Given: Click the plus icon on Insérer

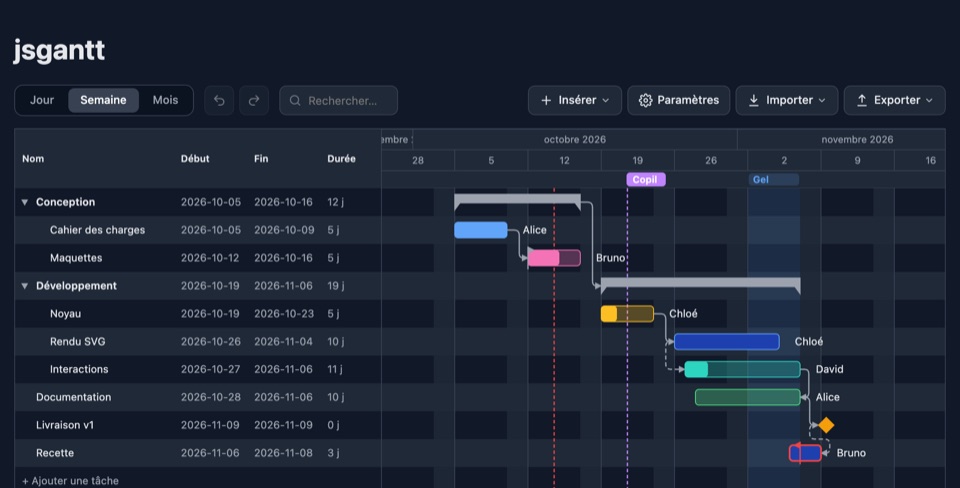Looking at the screenshot, I should (x=546, y=100).
